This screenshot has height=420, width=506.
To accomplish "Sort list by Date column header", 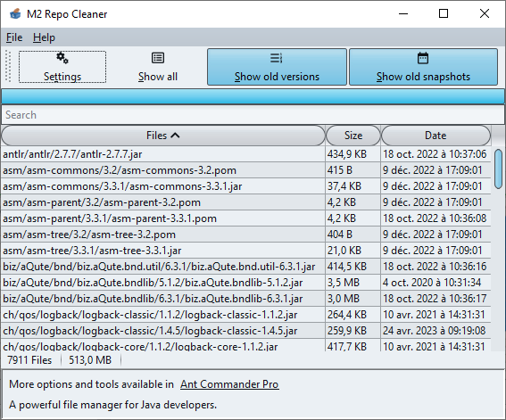I will point(435,136).
